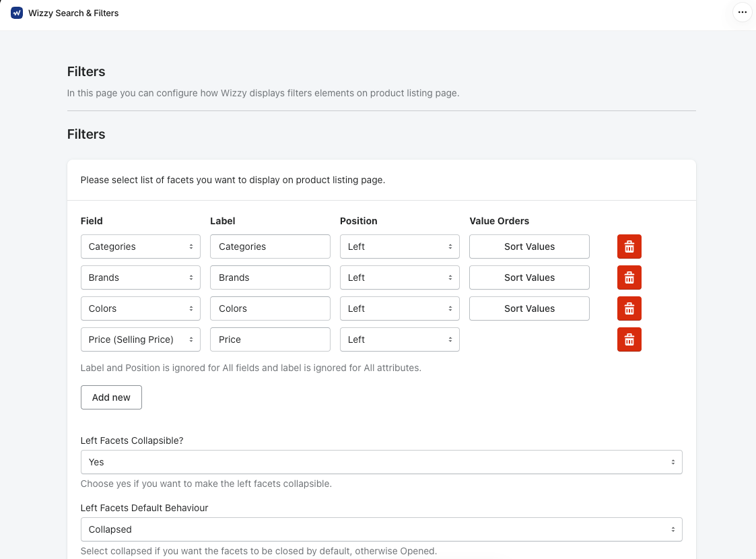The width and height of the screenshot is (756, 559).
Task: Open the three-dot more options menu
Action: point(742,13)
